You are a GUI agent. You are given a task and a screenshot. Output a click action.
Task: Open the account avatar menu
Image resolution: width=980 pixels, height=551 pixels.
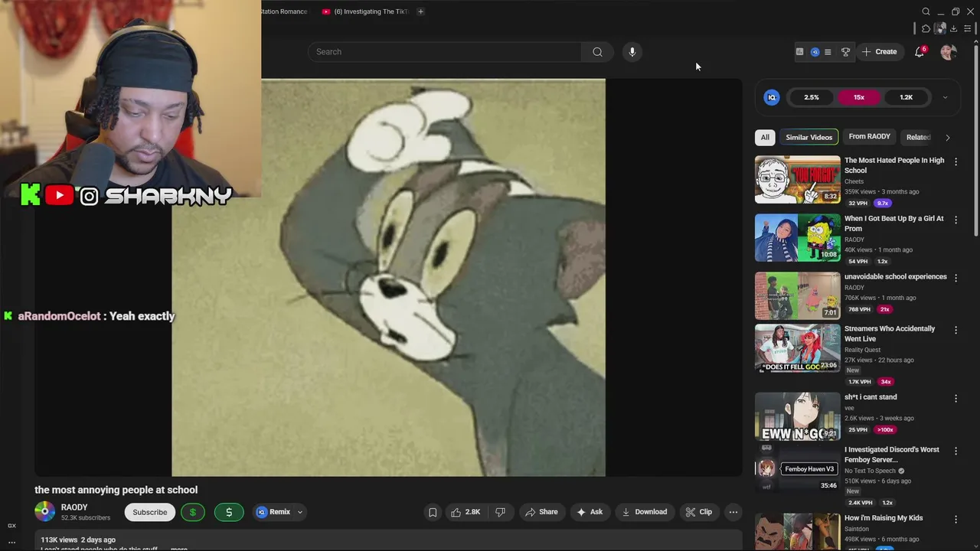point(949,52)
